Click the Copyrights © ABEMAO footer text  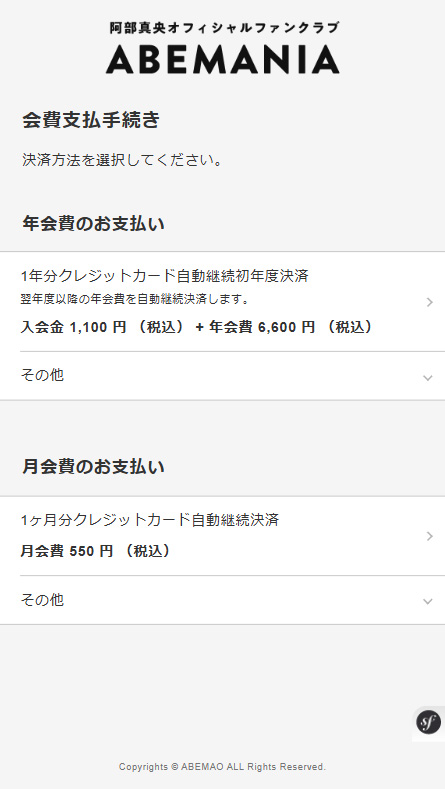[x=222, y=767]
